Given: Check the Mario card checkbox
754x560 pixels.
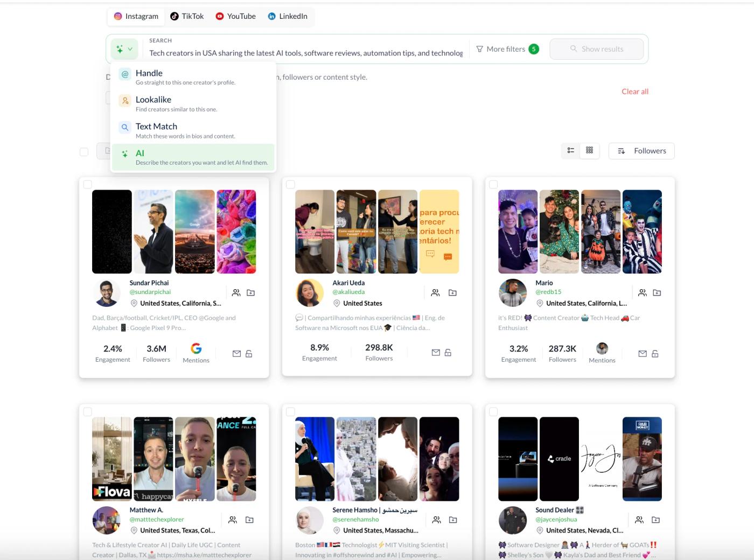Looking at the screenshot, I should click(493, 185).
